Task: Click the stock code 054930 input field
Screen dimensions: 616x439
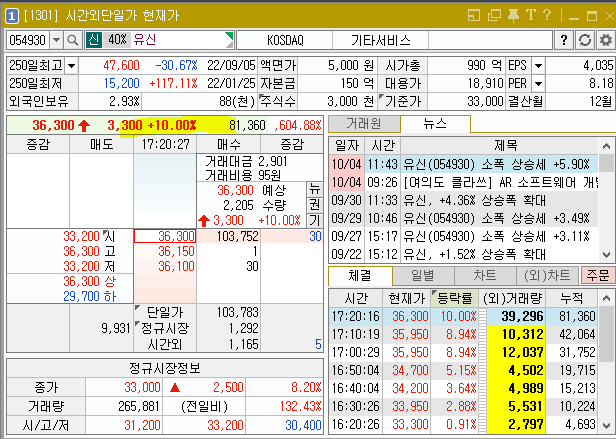Action: pos(28,40)
